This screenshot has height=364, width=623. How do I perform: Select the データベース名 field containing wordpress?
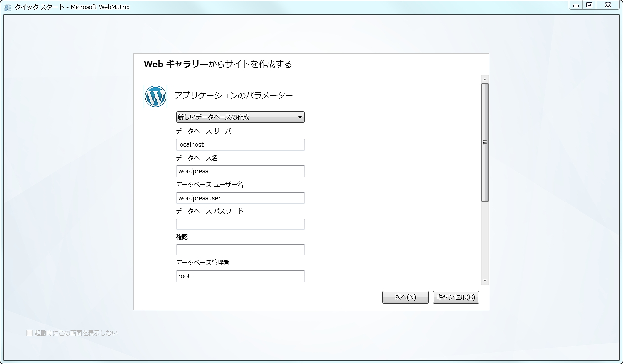pyautogui.click(x=240, y=171)
